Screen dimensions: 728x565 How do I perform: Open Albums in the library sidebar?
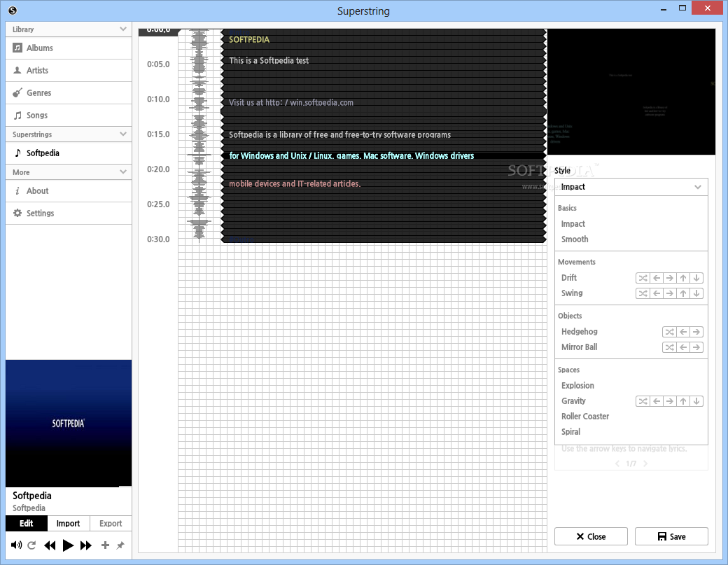coord(69,48)
